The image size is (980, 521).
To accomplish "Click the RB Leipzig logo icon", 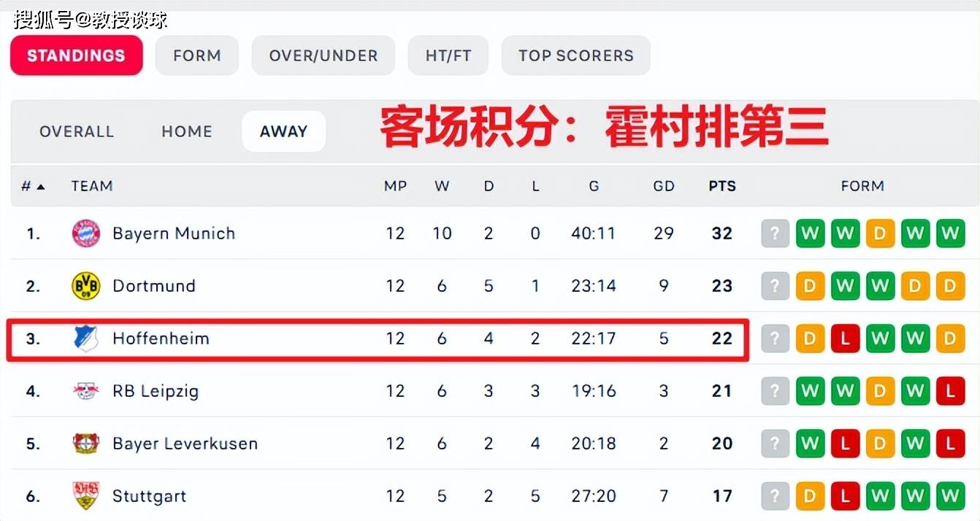I will 86,391.
